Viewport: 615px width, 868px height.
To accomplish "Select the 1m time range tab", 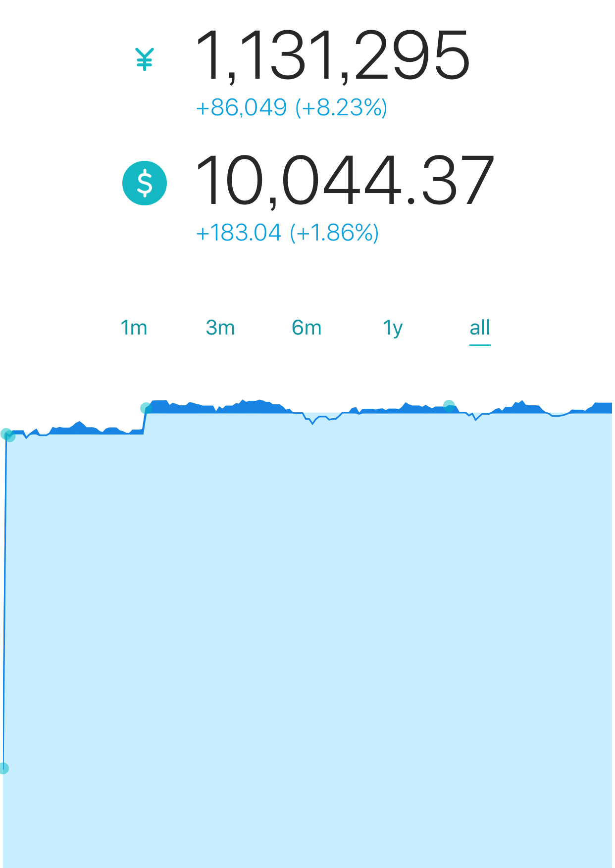I will pyautogui.click(x=134, y=328).
